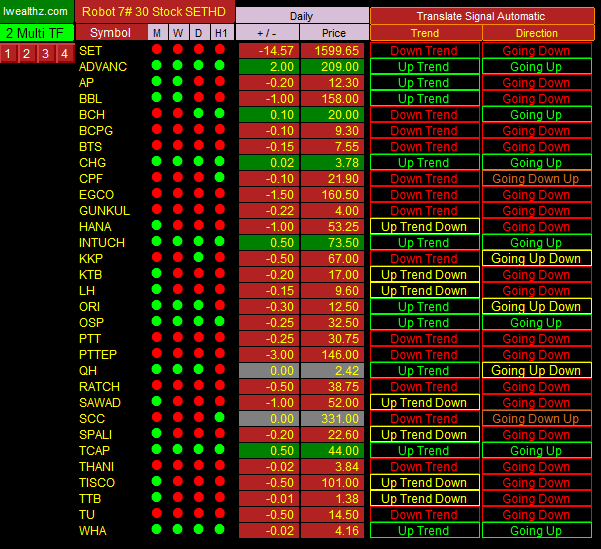Click the W timeframe column header
The height and width of the screenshot is (549, 601).
click(178, 33)
